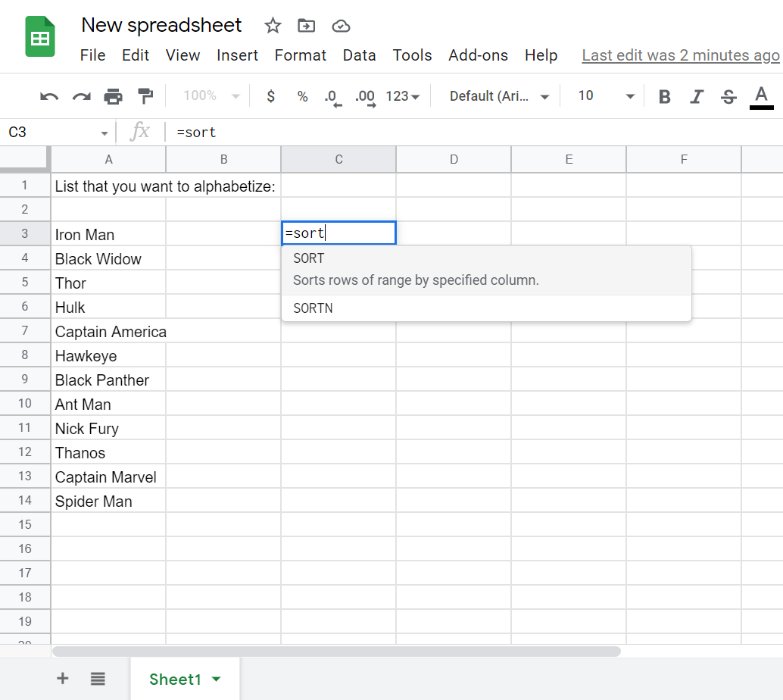The height and width of the screenshot is (700, 783).
Task: Click the active cell C3 editor
Action: (338, 233)
